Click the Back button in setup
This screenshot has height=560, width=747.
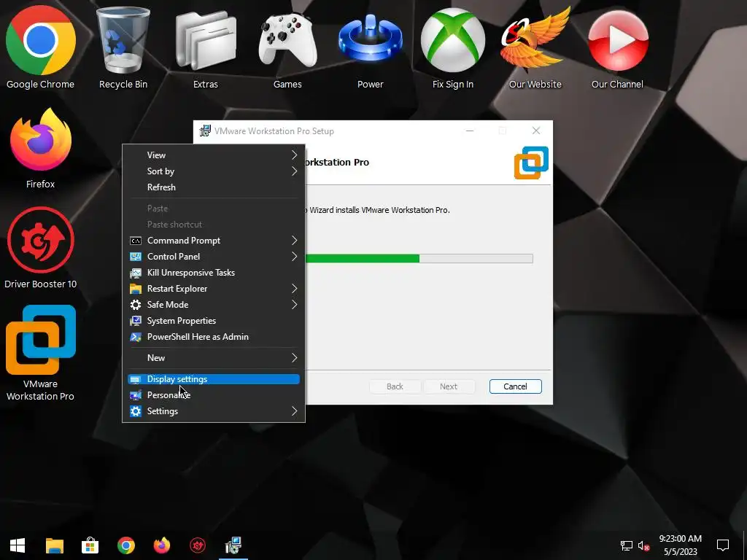pos(395,386)
